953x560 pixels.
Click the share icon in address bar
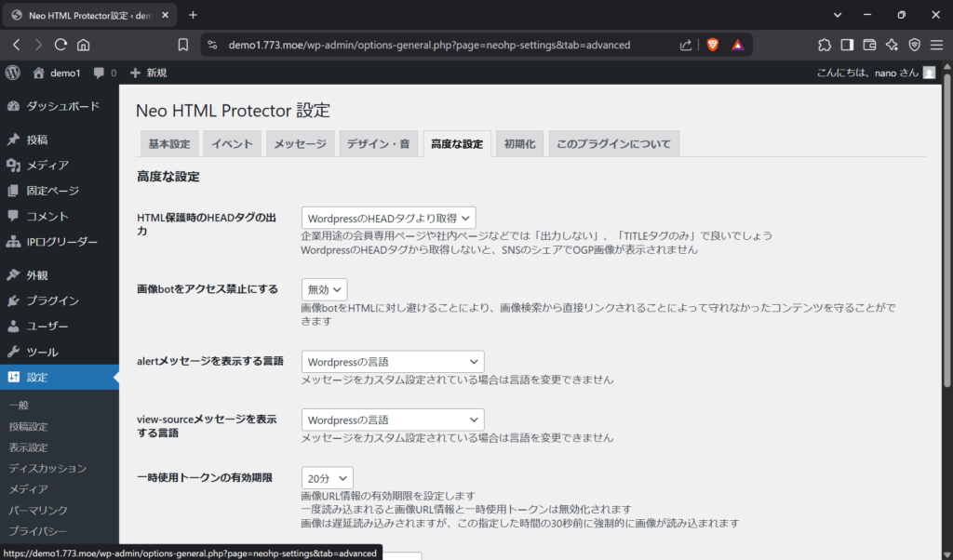point(686,45)
